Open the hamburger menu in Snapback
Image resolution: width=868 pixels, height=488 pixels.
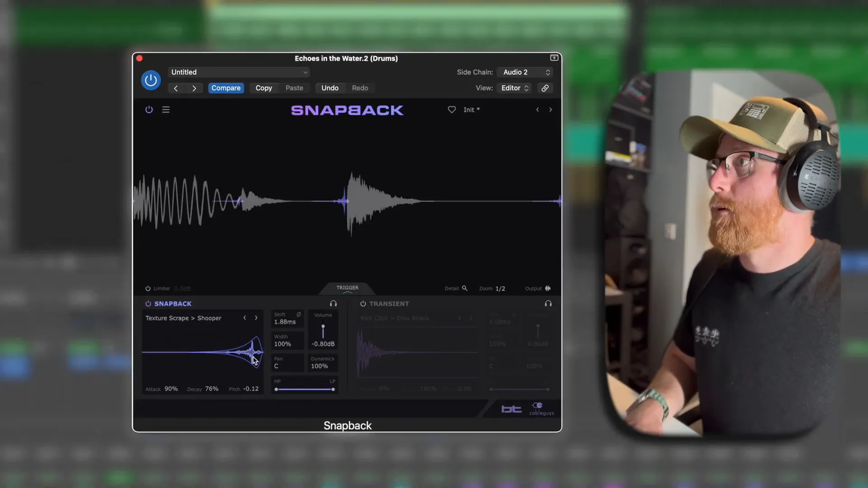pos(166,109)
